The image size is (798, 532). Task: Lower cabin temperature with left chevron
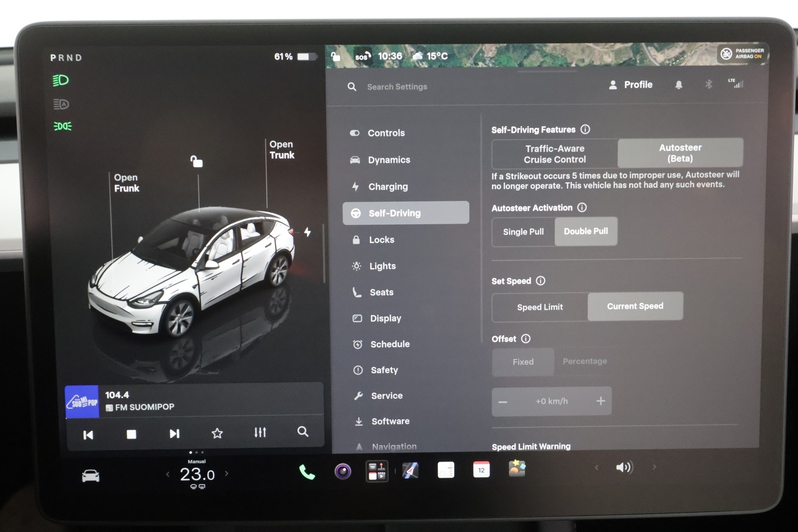pos(168,474)
